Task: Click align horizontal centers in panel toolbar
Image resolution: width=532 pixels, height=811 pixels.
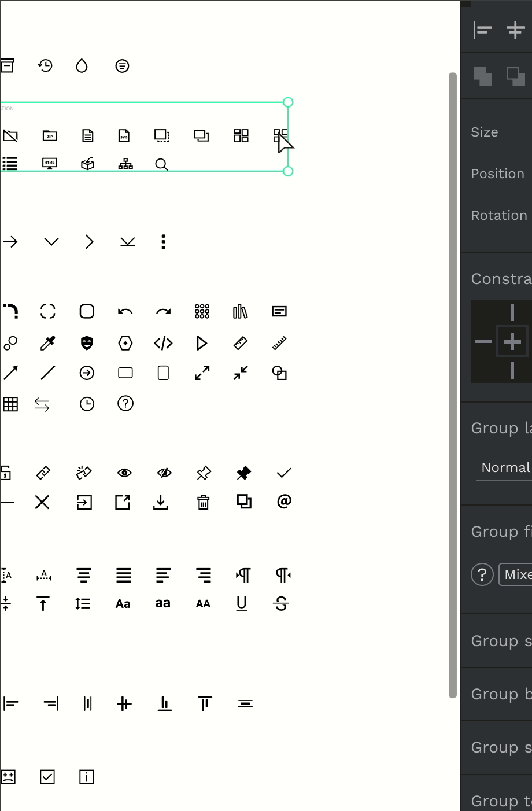Action: coord(515,30)
